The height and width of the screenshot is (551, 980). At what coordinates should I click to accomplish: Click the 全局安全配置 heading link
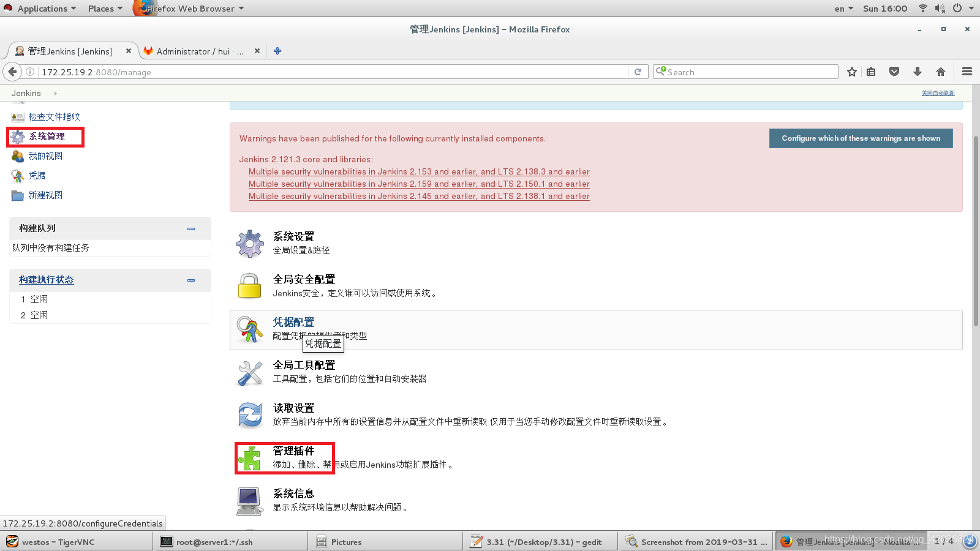[x=304, y=280]
